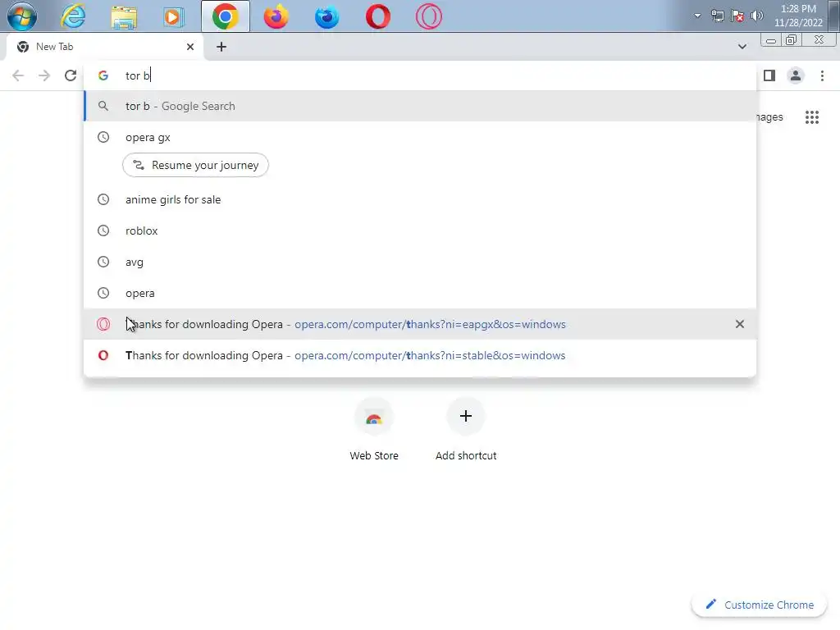Click the Add shortcut tile
The height and width of the screenshot is (630, 840).
click(466, 430)
